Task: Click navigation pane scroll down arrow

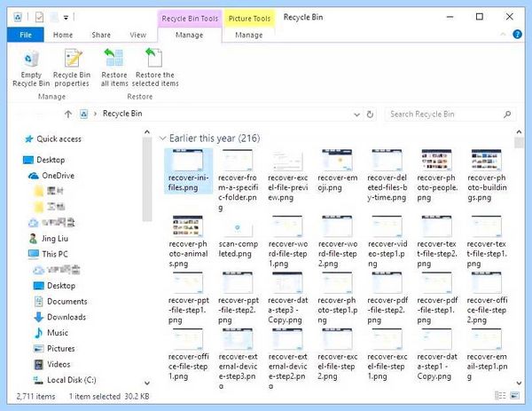Action: coord(147,383)
